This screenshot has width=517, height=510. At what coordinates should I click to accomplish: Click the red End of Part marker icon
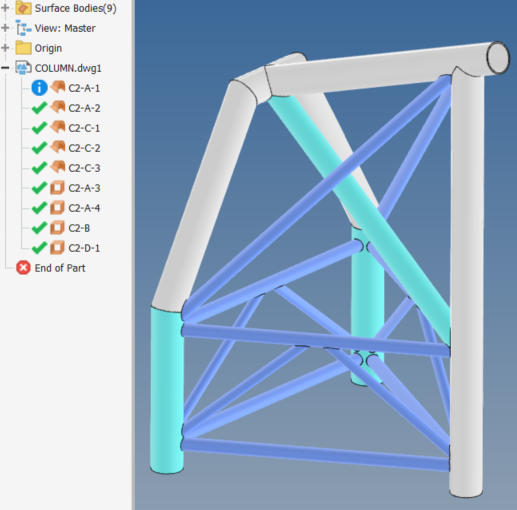[x=23, y=268]
